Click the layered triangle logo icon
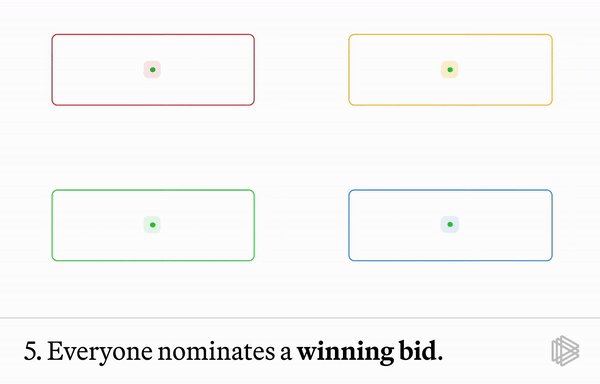 [x=565, y=350]
